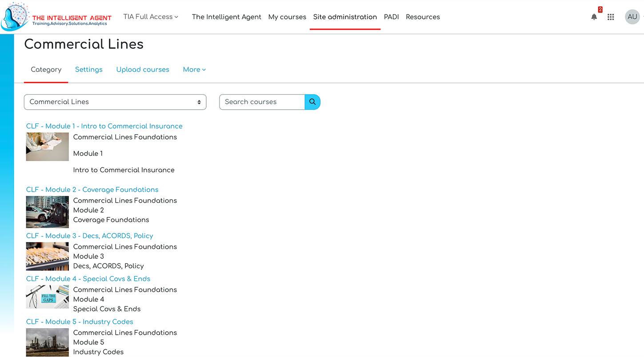
Task: Click the search magnifier button
Action: tap(312, 102)
